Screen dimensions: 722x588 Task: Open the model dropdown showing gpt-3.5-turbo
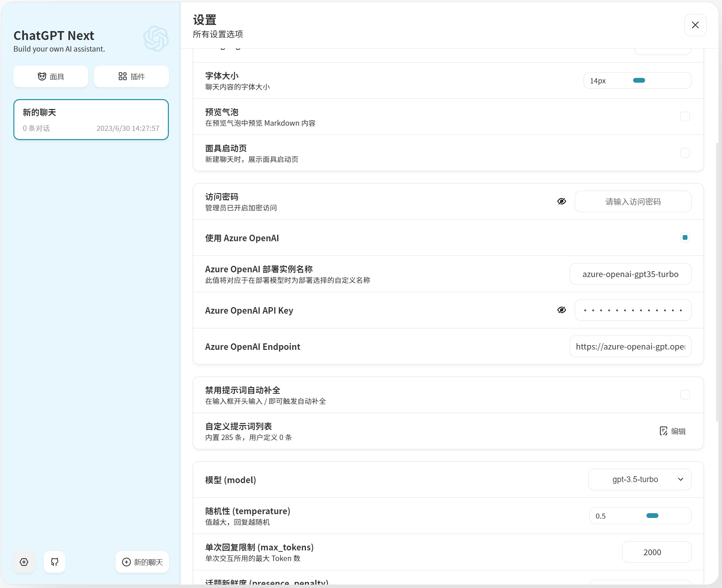point(640,479)
